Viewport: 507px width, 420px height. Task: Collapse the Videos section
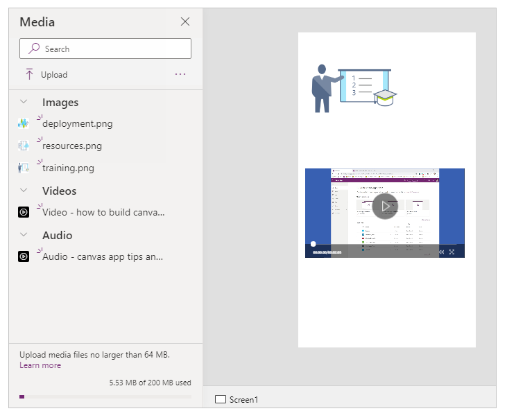click(x=24, y=191)
